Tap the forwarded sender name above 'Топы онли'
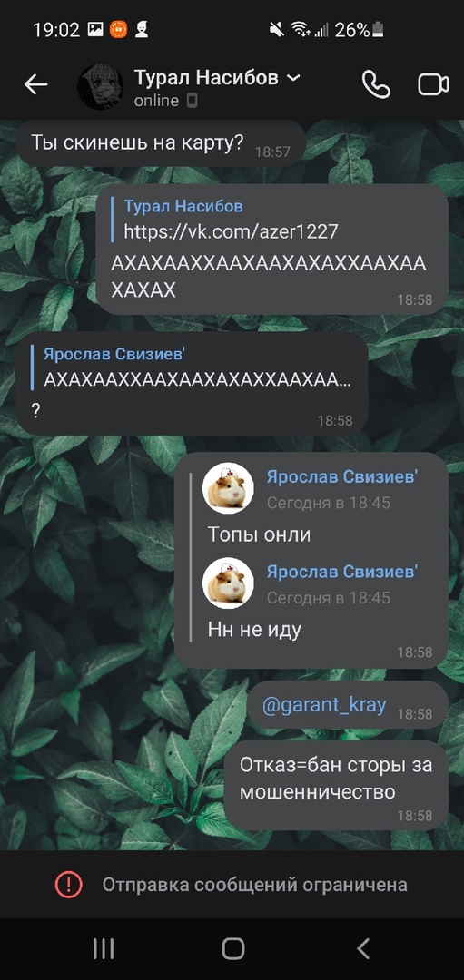 [x=341, y=477]
